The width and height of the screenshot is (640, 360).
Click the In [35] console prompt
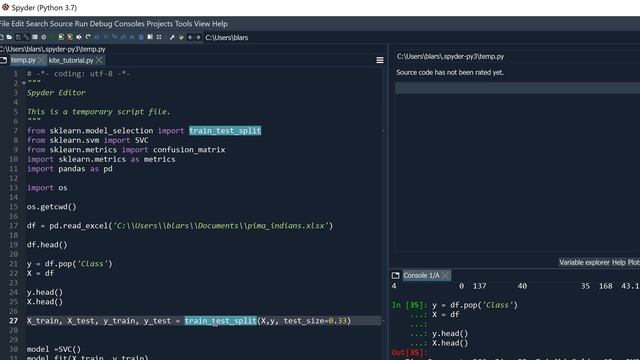point(409,305)
